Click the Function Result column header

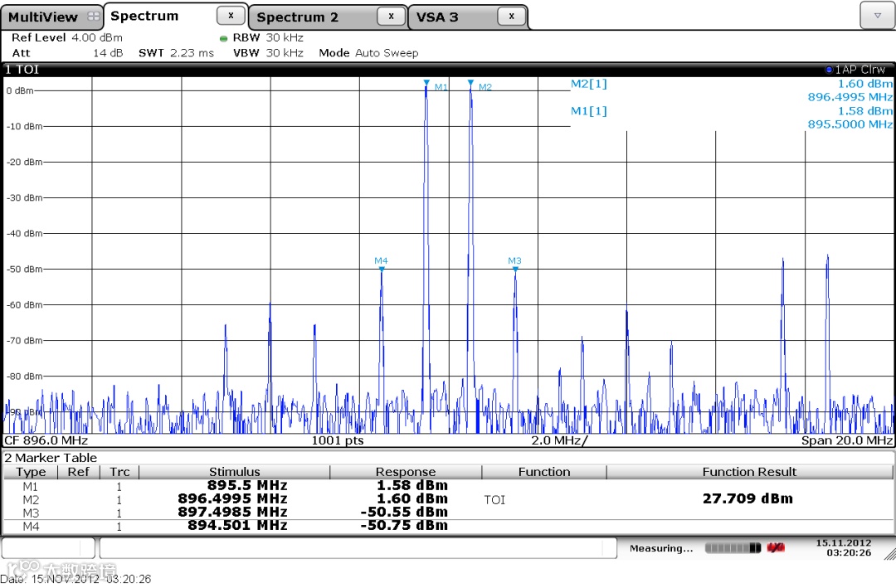pyautogui.click(x=749, y=472)
